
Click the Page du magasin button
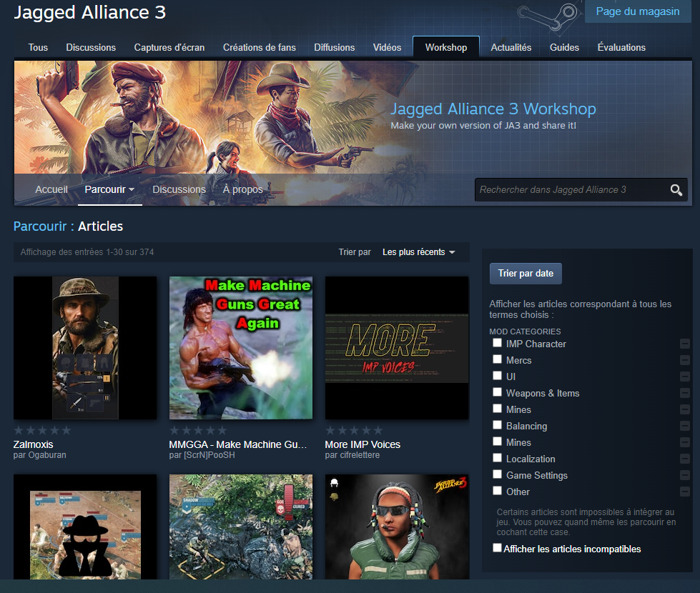click(637, 11)
